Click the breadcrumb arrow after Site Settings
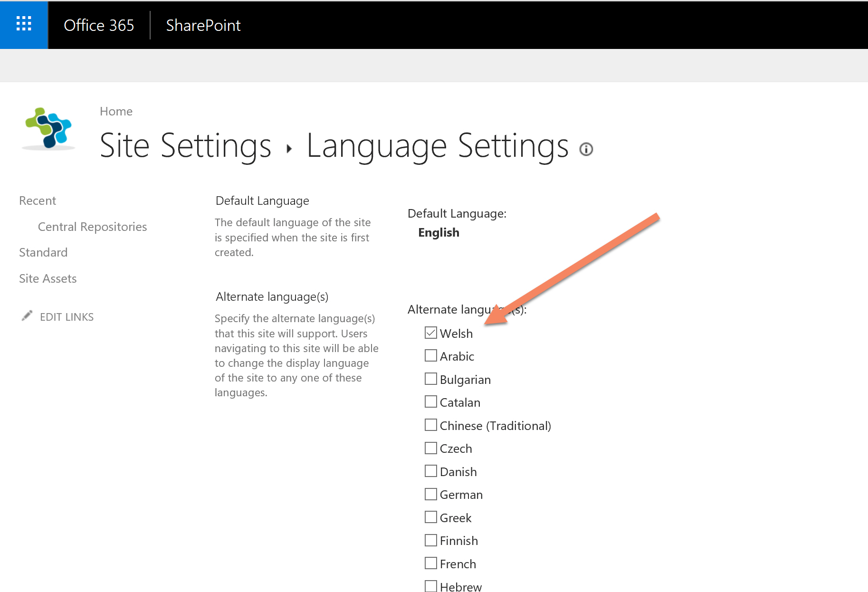Viewport: 868px width, 592px height. (x=290, y=148)
